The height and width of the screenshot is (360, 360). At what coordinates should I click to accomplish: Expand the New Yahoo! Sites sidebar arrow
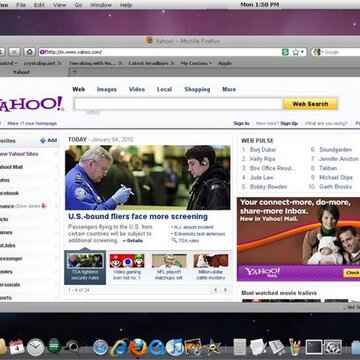(56, 154)
